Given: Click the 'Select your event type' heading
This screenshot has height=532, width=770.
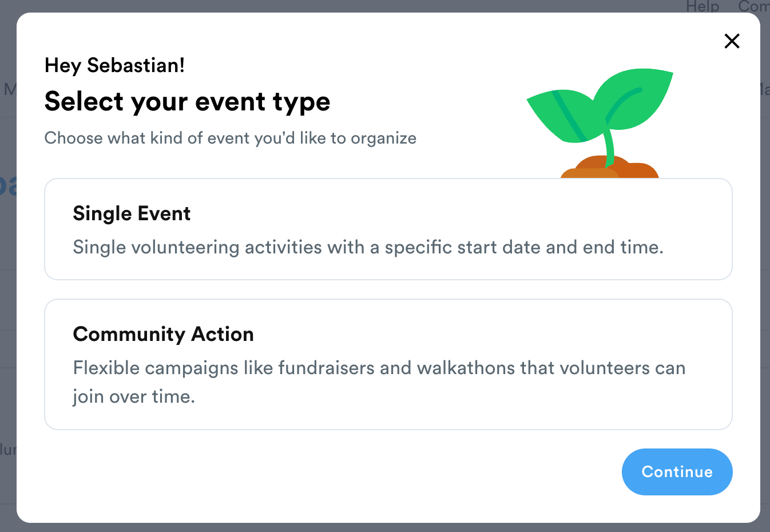Looking at the screenshot, I should pyautogui.click(x=187, y=102).
